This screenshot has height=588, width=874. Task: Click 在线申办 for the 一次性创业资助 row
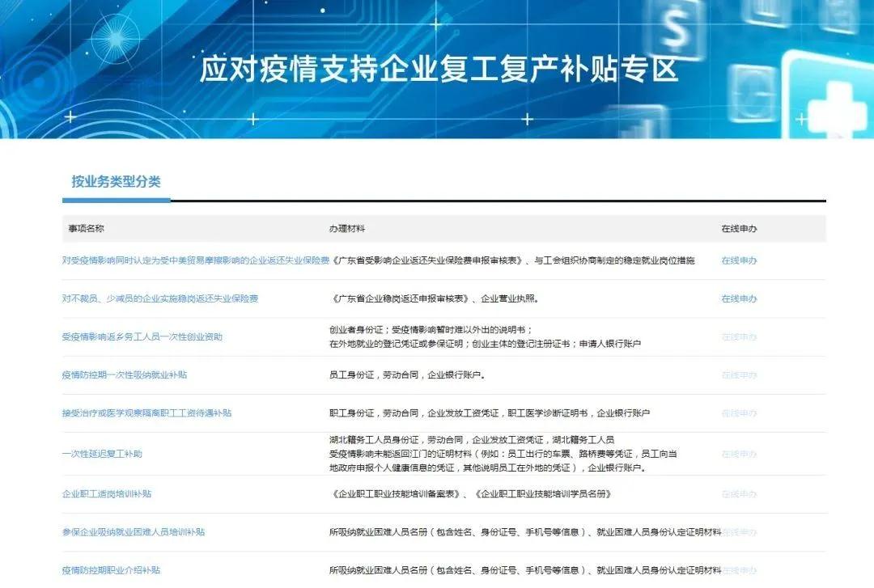tap(739, 336)
